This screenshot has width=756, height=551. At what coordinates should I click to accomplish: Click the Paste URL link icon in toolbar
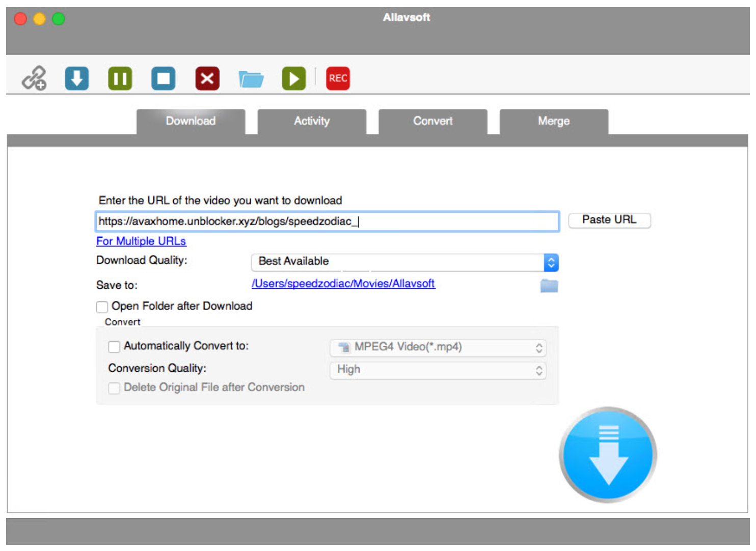34,78
